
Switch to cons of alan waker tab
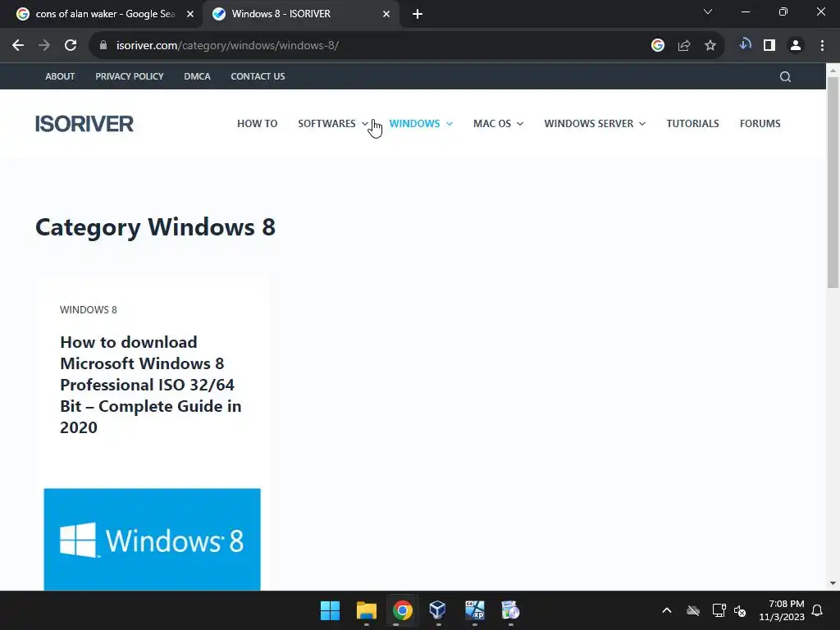(x=106, y=14)
